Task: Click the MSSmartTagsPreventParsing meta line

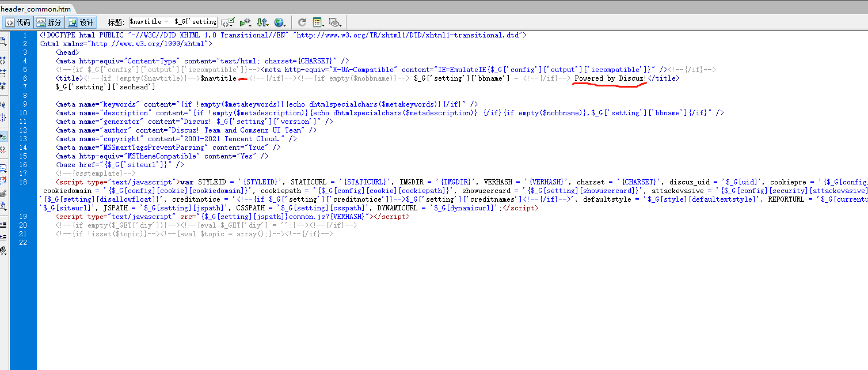Action: coord(168,148)
